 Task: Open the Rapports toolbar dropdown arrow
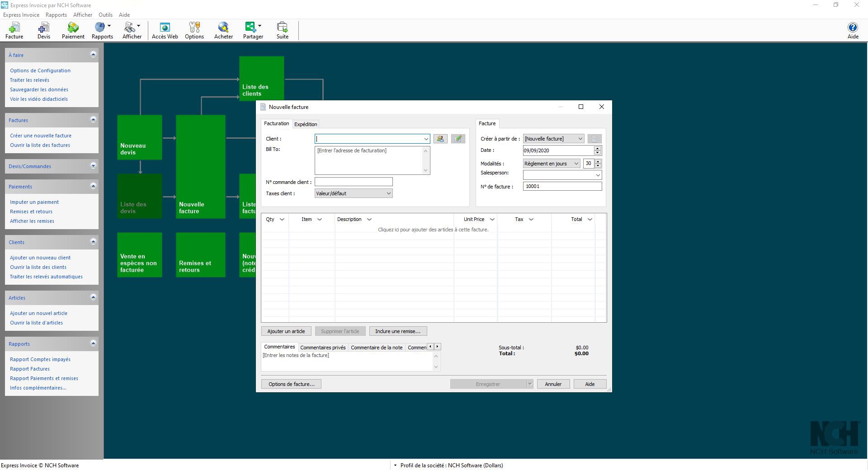[109, 26]
